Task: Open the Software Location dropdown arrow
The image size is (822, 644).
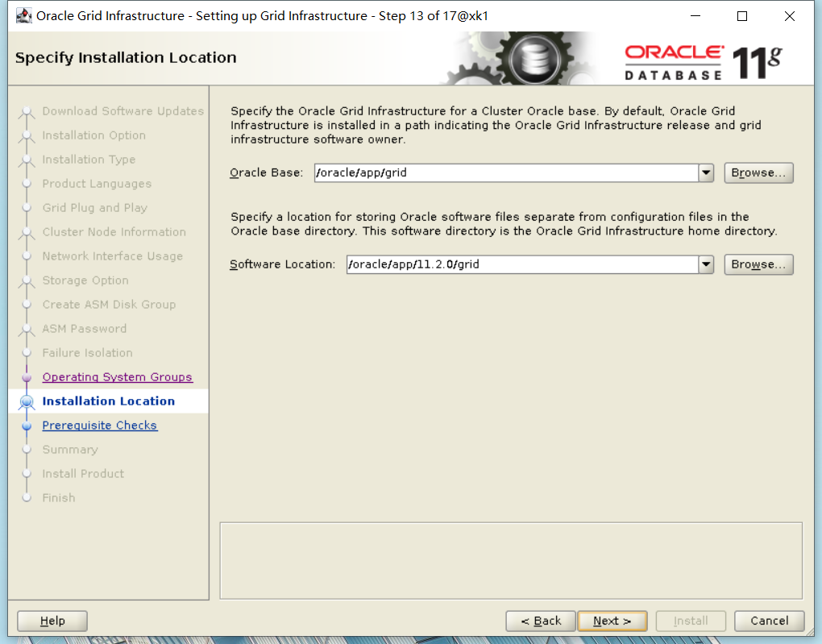Action: tap(706, 264)
